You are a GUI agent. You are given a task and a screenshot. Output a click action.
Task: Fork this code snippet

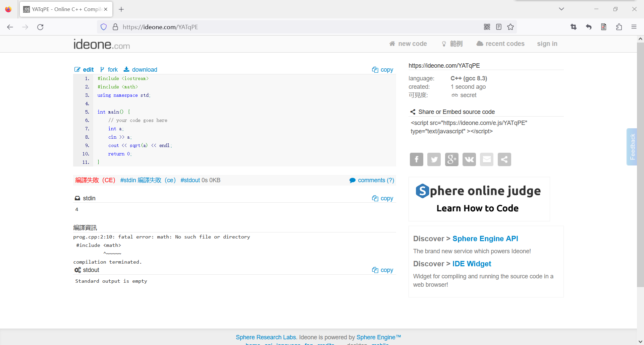109,70
